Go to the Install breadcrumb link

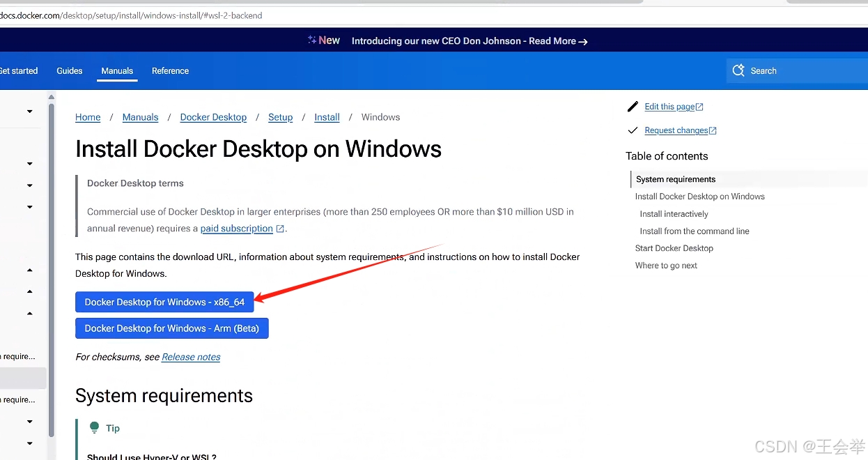[327, 117]
